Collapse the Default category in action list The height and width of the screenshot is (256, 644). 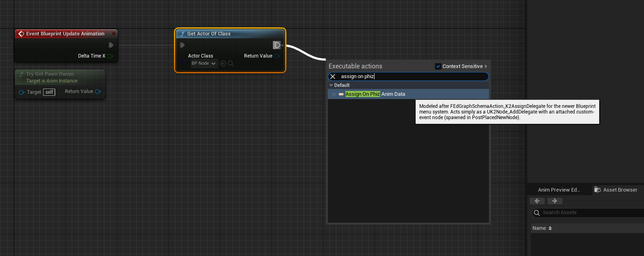[x=331, y=85]
